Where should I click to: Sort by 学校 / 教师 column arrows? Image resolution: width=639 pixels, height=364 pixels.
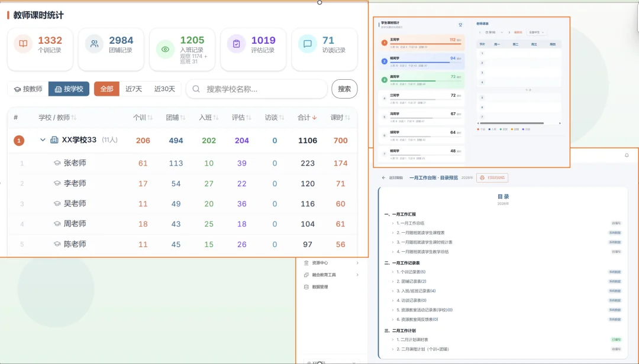point(74,118)
